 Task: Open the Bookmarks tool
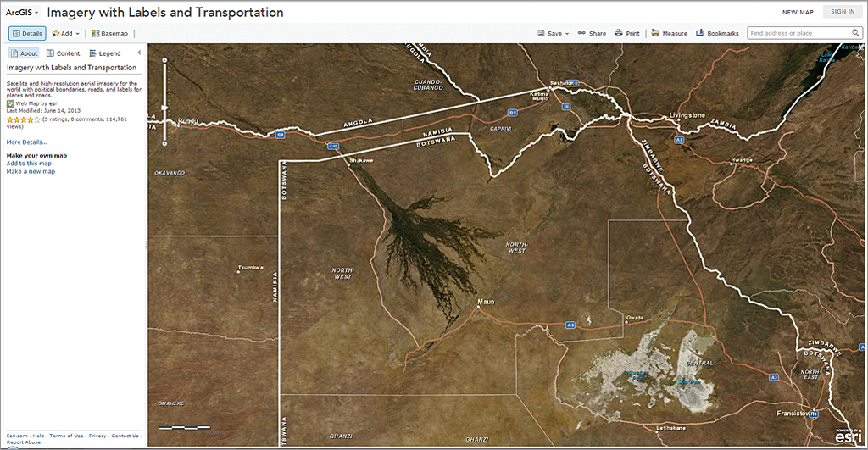tap(717, 33)
